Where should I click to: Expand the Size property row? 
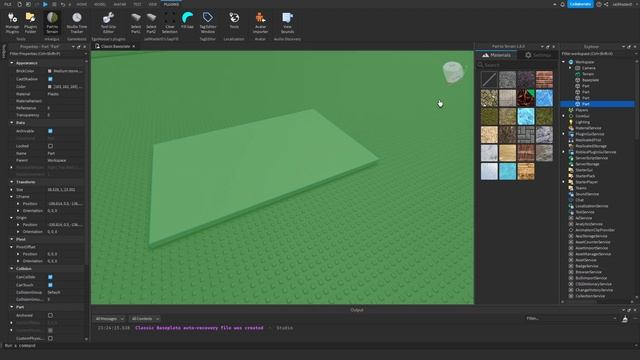(11, 189)
